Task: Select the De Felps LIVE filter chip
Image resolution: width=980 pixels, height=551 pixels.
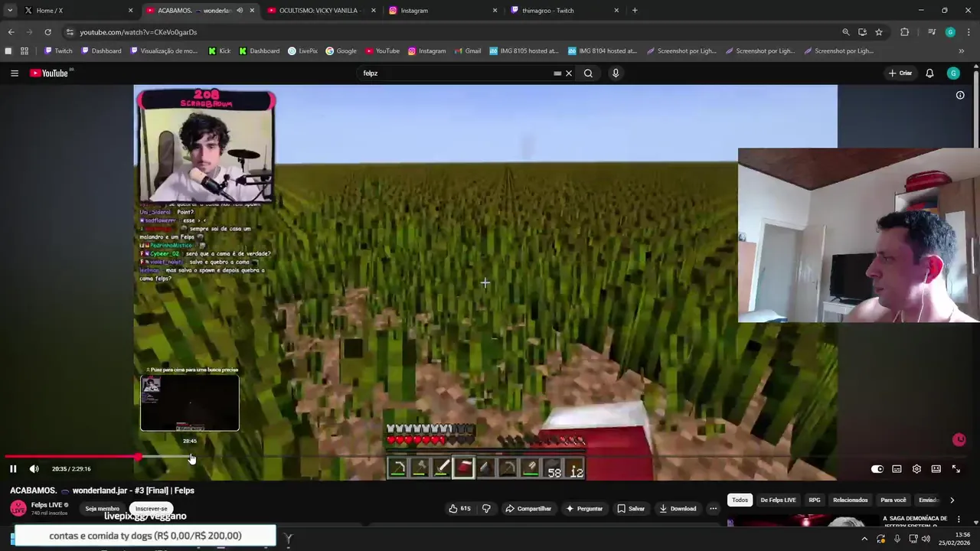Action: click(x=778, y=500)
